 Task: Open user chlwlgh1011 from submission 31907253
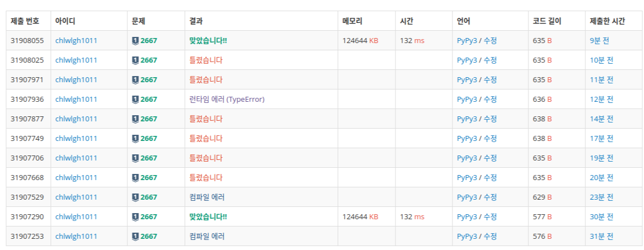coord(77,237)
